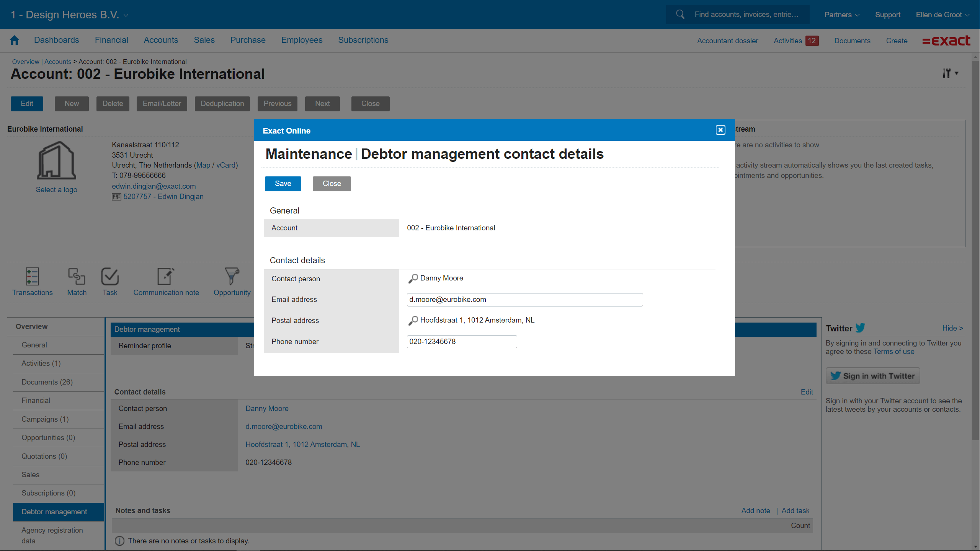
Task: Select Debtor management in sidebar
Action: (x=59, y=512)
